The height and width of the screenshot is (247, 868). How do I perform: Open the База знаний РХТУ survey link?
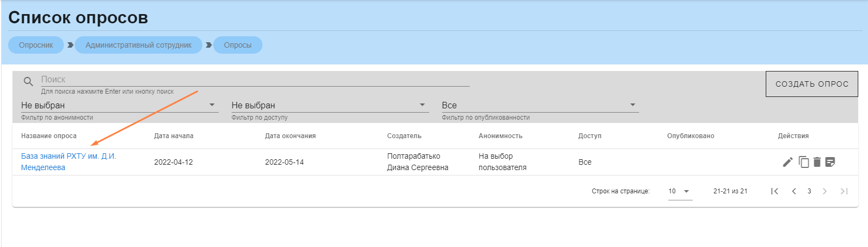[x=68, y=157]
